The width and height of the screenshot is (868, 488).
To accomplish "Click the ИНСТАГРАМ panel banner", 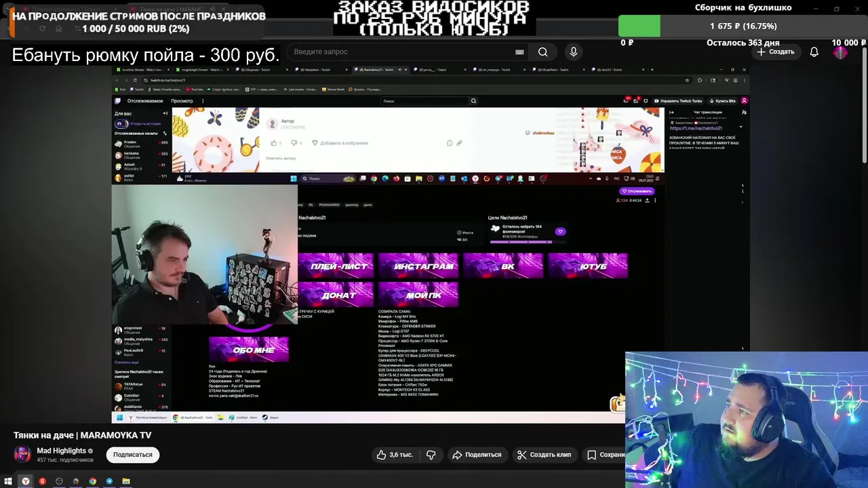I will coord(418,266).
